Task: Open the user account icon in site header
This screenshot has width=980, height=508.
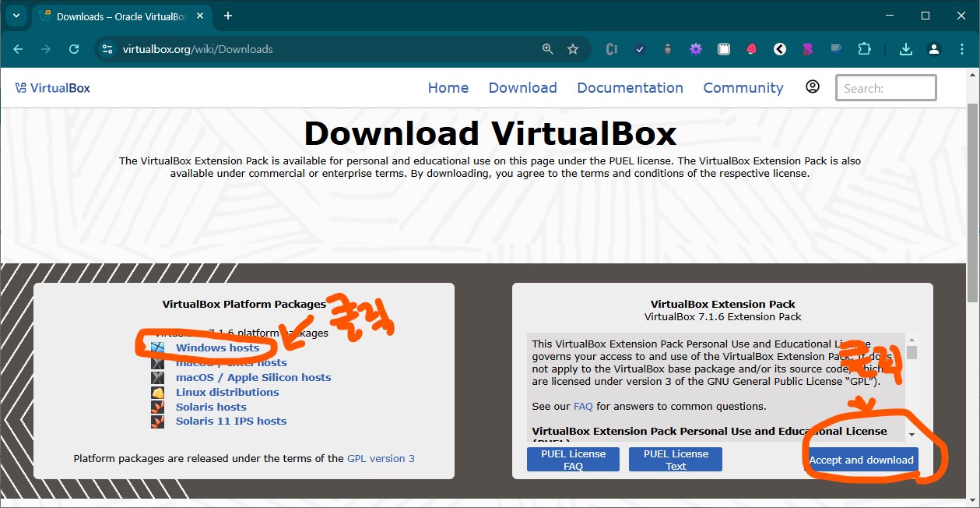Action: 813,86
